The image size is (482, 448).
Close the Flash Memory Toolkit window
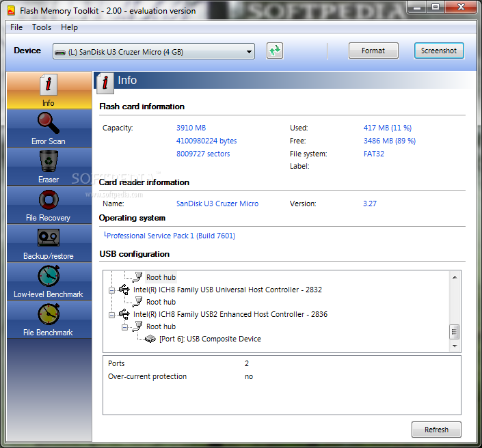point(461,7)
